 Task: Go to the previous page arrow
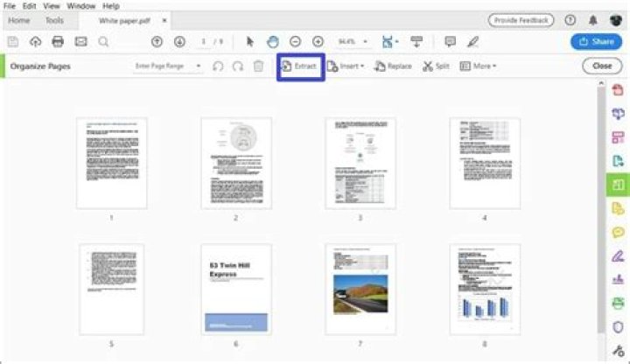click(x=157, y=41)
